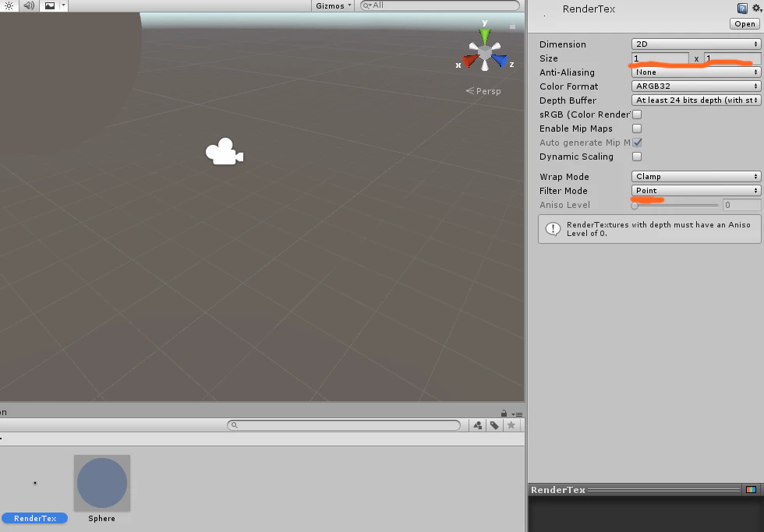
Task: Expand the scene effects dropdown arrow
Action: pos(63,5)
